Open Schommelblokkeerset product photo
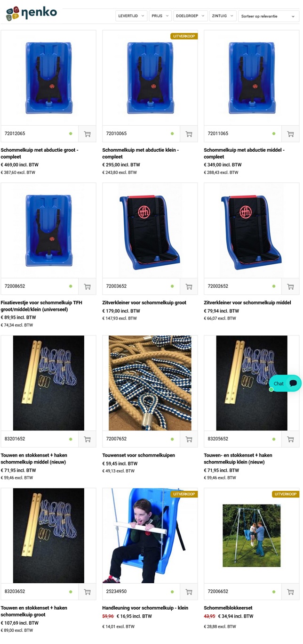The image size is (303, 644). [252, 536]
